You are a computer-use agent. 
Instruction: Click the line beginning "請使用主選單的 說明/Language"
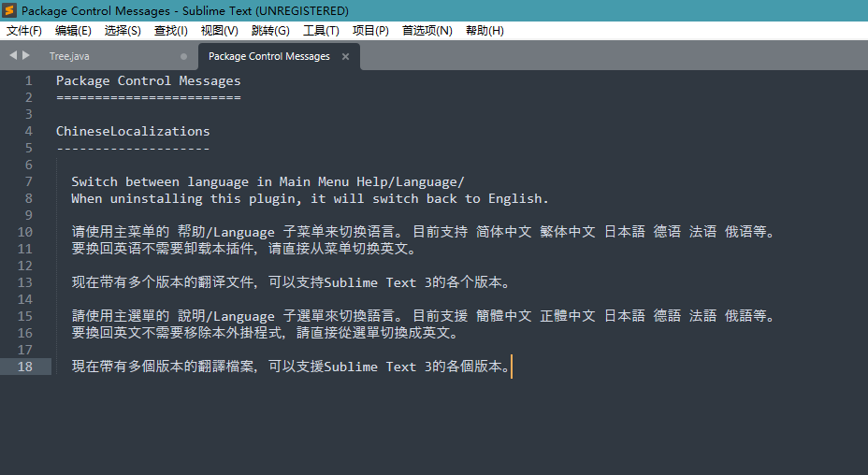(x=424, y=316)
